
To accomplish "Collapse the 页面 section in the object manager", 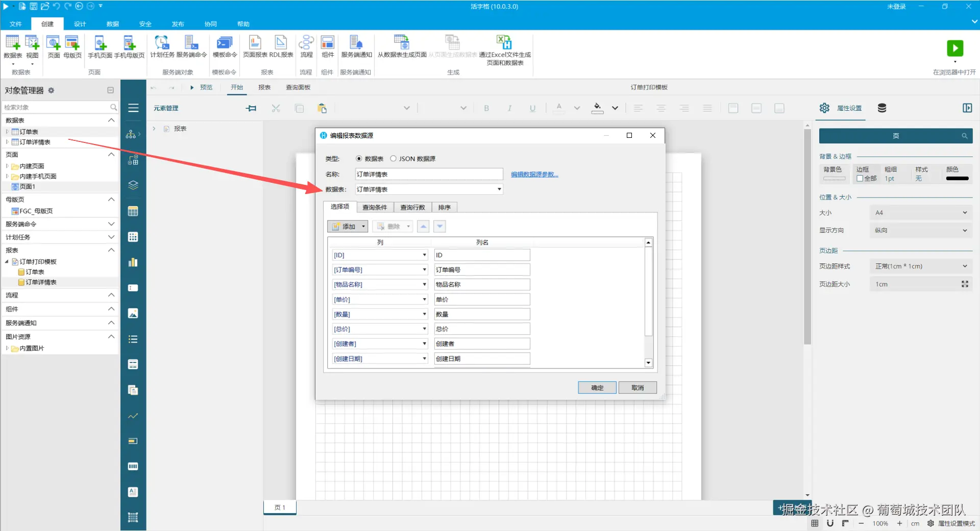I will click(x=111, y=154).
